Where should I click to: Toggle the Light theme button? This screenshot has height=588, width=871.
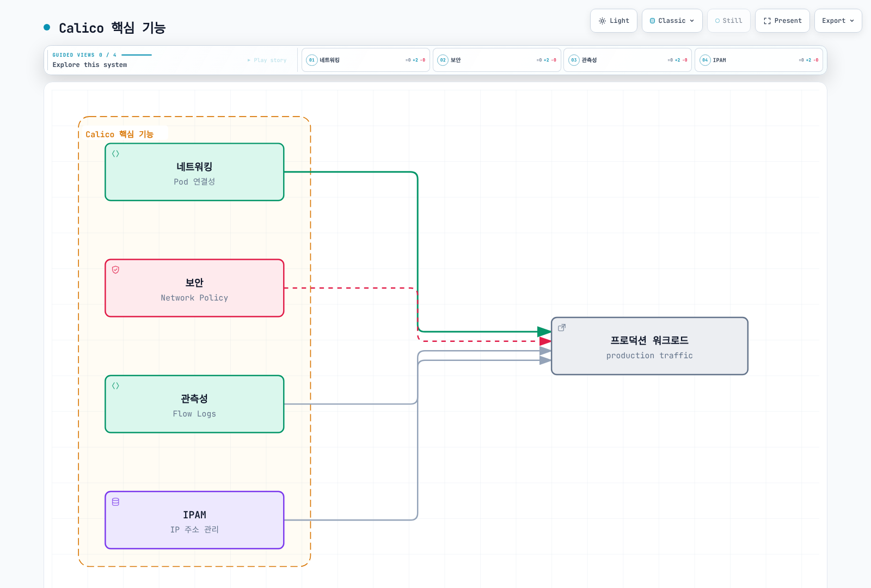(x=614, y=21)
